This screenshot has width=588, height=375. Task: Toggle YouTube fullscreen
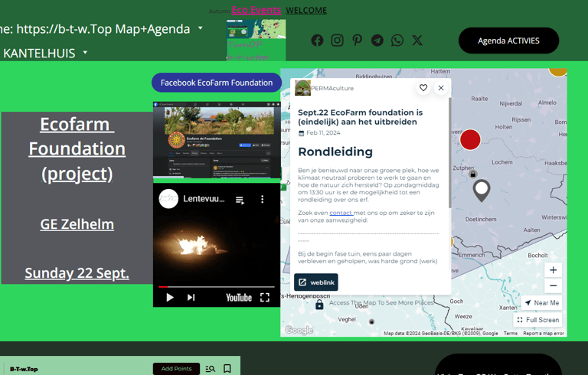pos(265,298)
